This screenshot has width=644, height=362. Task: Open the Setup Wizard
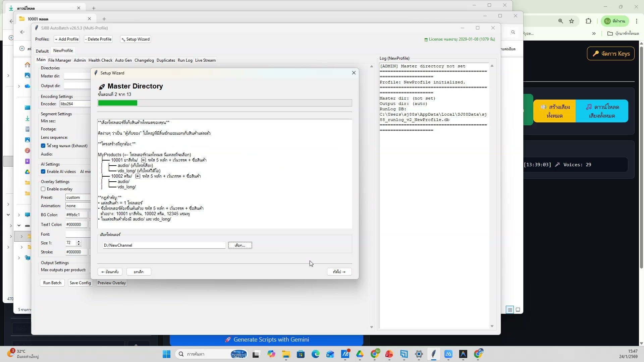(x=135, y=39)
